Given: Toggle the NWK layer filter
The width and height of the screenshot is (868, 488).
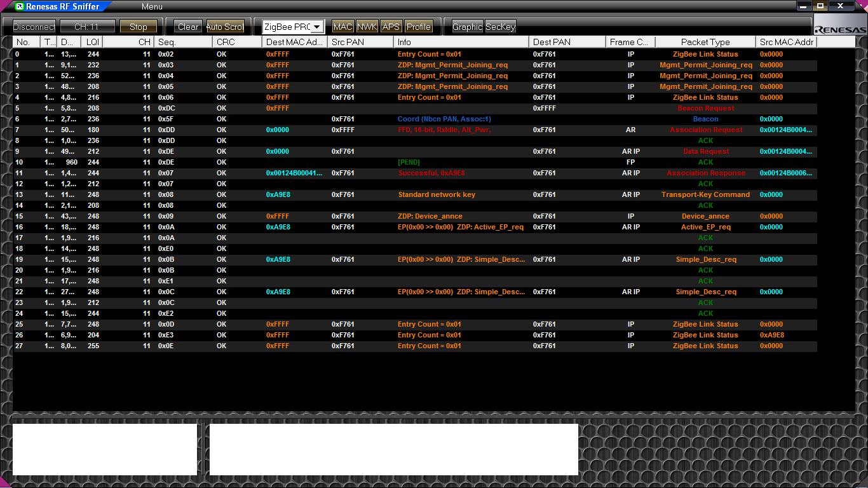Looking at the screenshot, I should [x=367, y=27].
